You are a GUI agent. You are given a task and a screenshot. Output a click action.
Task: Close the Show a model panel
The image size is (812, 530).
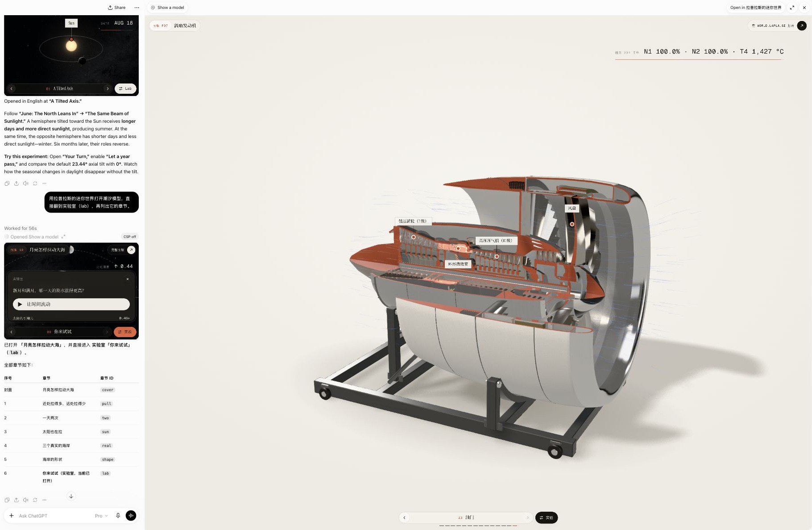click(x=804, y=8)
